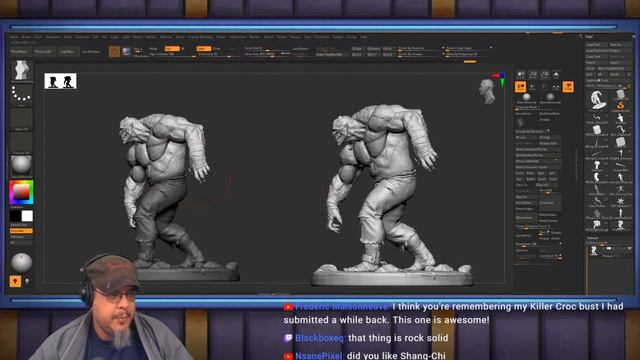
Task: Click the XYZ axis gizmo in viewport
Action: (x=500, y=79)
